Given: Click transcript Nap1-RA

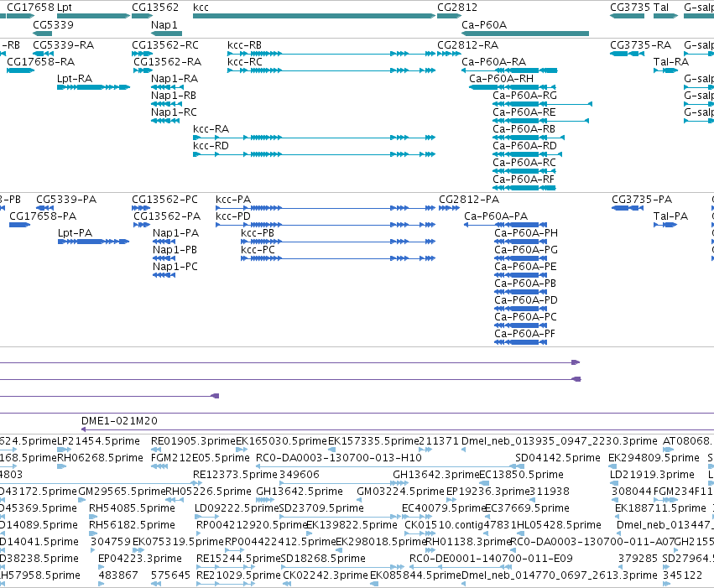Looking at the screenshot, I should click(175, 79).
